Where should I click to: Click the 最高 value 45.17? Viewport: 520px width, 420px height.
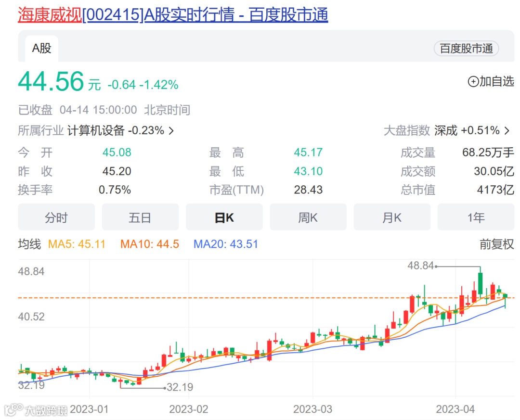[x=308, y=153]
